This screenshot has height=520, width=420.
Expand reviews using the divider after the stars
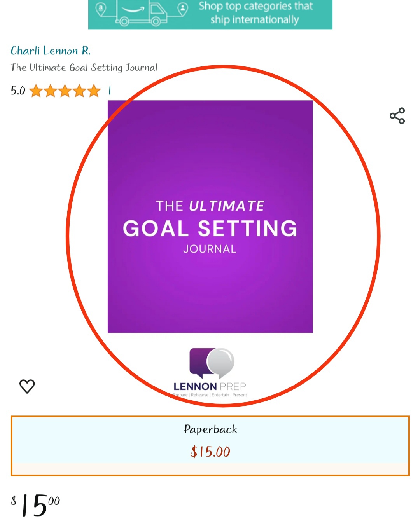coord(109,91)
